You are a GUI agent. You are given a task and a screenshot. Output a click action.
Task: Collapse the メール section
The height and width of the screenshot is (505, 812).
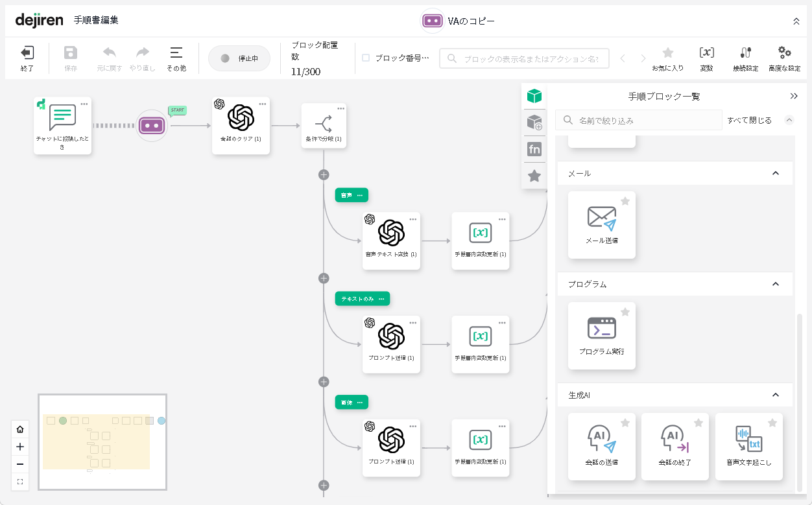pos(775,174)
